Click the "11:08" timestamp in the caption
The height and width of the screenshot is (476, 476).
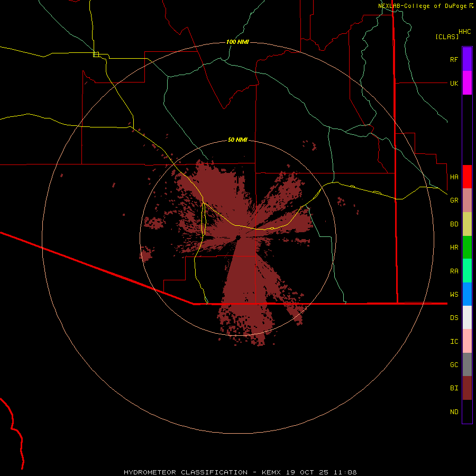tap(345, 472)
